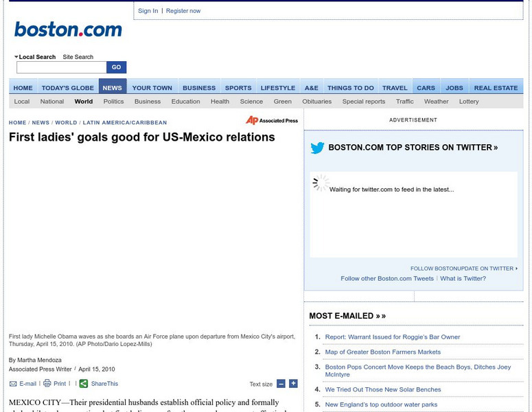The image size is (532, 412).
Task: Click the search input field
Action: coord(61,67)
